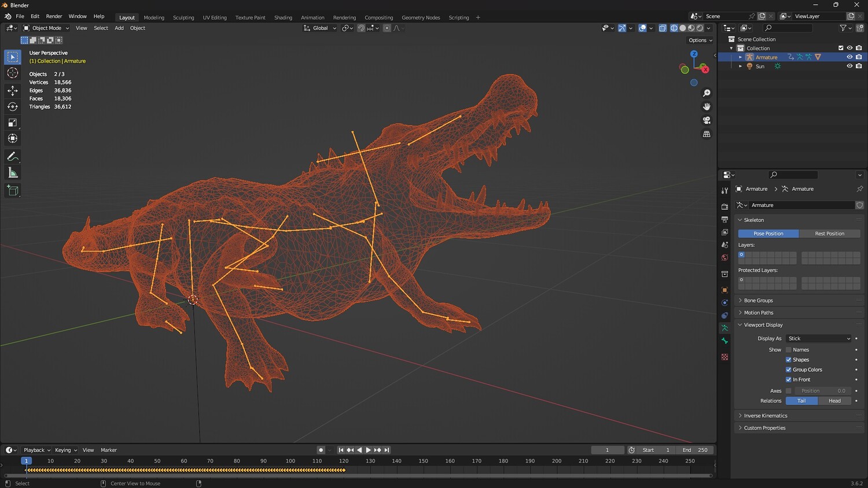Image resolution: width=868 pixels, height=488 pixels.
Task: Toggle orthographic/perspective grid view icon
Action: coord(707,134)
